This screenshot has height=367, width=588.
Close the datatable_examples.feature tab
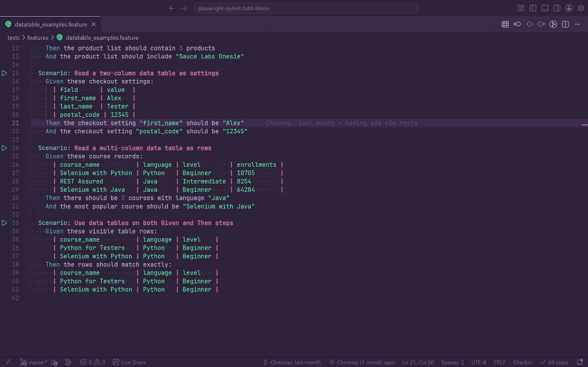click(94, 24)
